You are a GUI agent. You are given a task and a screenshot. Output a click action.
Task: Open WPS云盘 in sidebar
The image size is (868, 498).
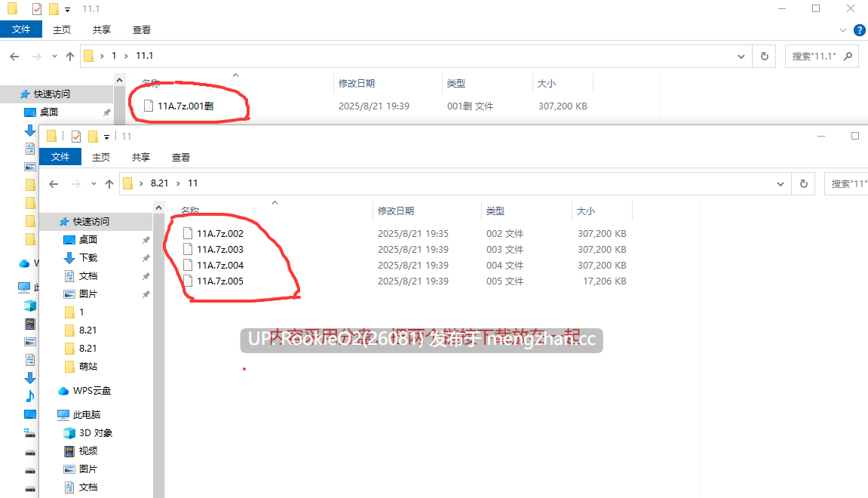[x=91, y=391]
